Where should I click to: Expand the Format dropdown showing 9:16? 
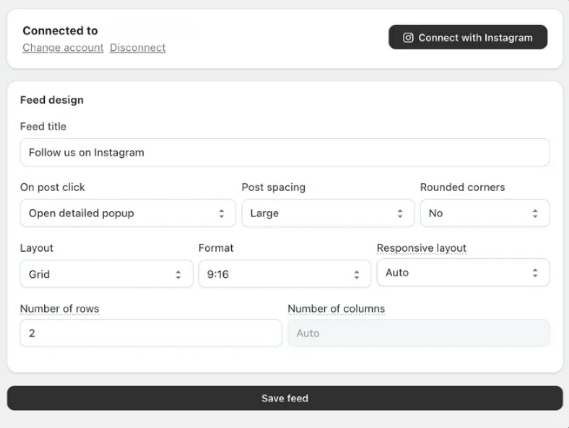coord(284,274)
